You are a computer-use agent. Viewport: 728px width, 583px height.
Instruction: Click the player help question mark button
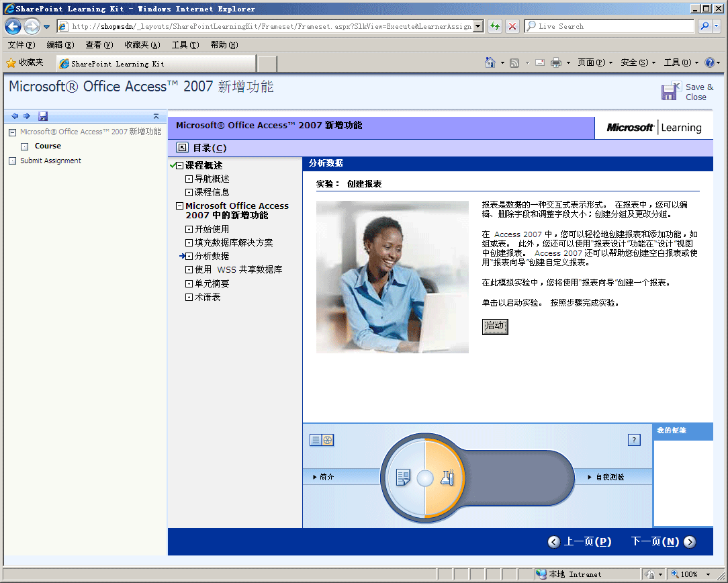[634, 440]
